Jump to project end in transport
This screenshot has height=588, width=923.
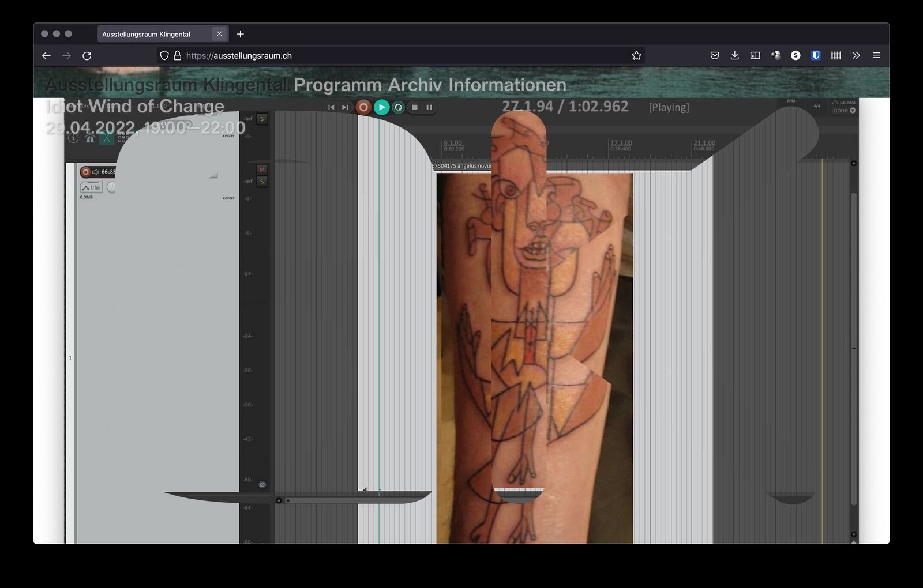345,107
